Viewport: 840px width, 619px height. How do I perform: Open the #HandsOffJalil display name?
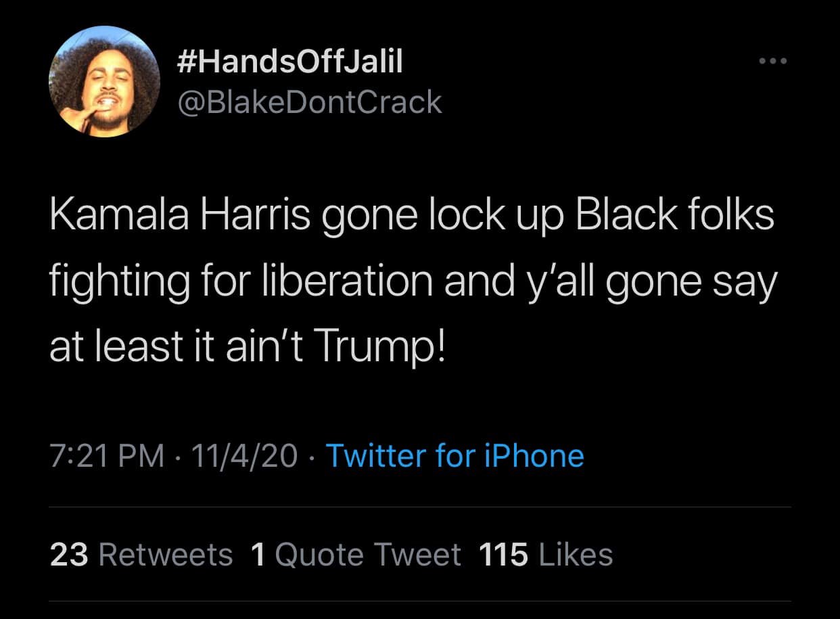coord(289,62)
